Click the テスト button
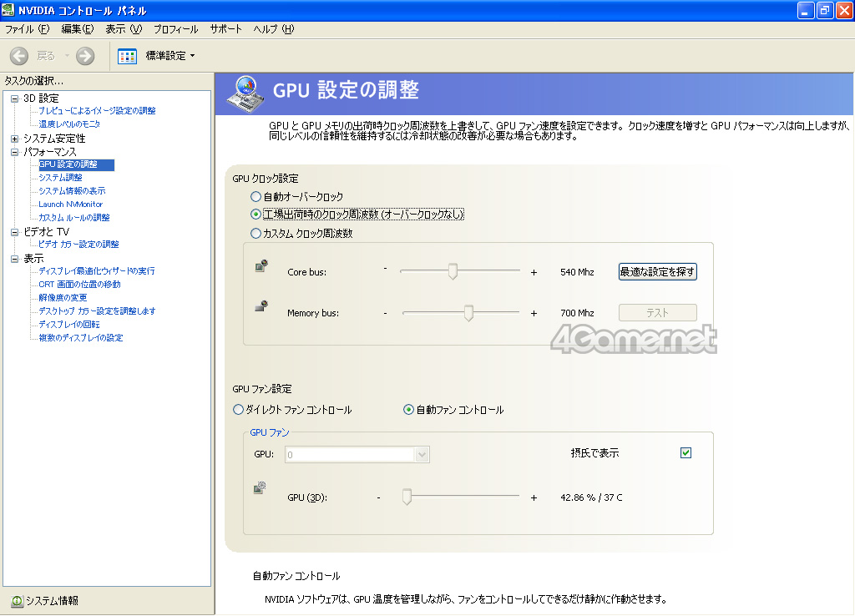Screen dimensions: 855x616 (x=658, y=313)
